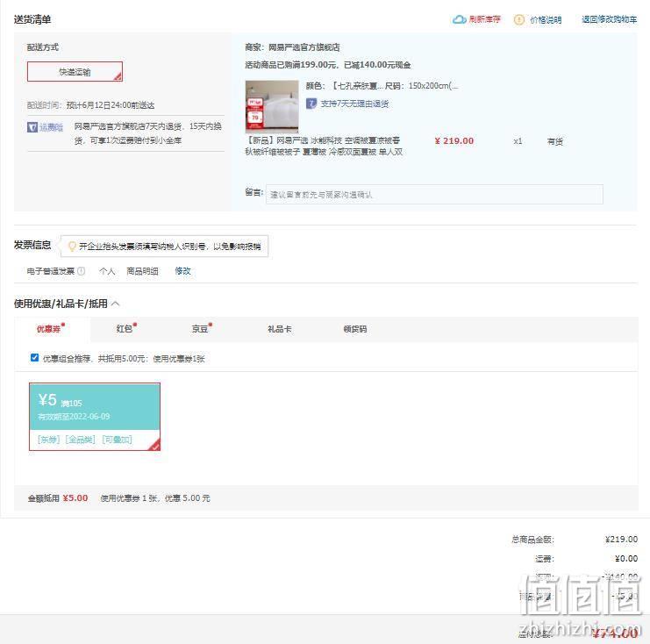Image resolution: width=650 pixels, height=644 pixels.
Task: Click the 运费险 shield icon
Action: pos(32,127)
